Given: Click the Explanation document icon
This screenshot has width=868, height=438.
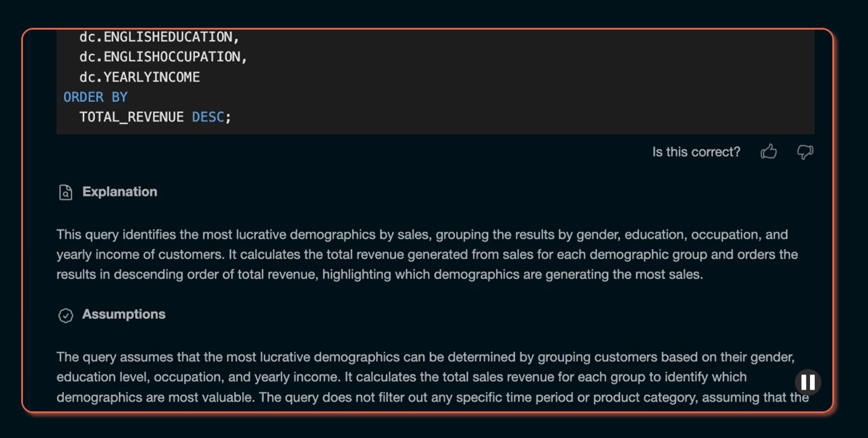Looking at the screenshot, I should (x=65, y=192).
